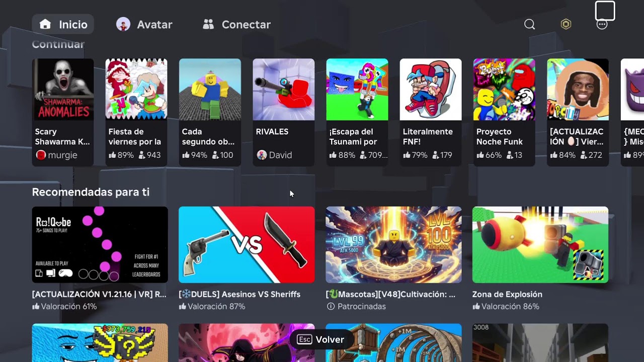Click the 179 players count

point(442,155)
